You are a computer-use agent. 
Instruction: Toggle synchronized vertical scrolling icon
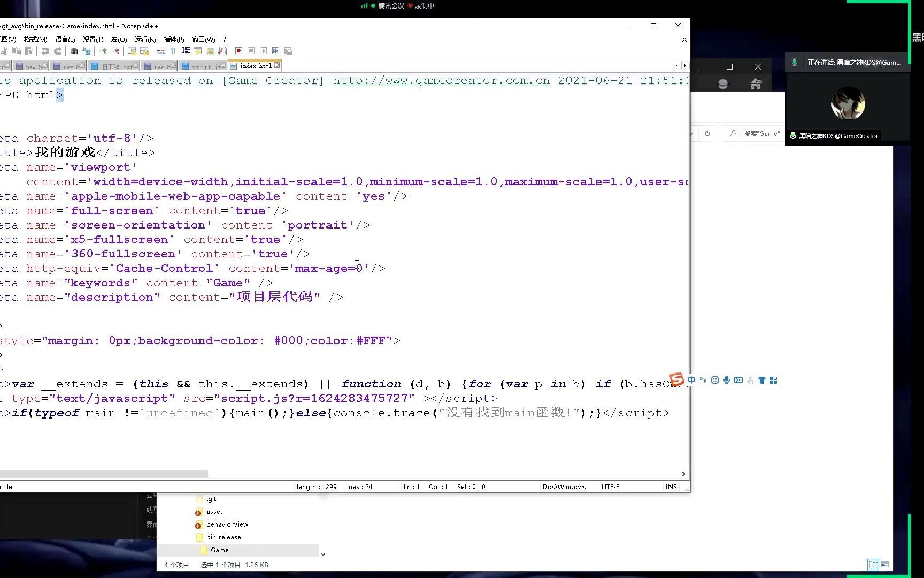[132, 51]
